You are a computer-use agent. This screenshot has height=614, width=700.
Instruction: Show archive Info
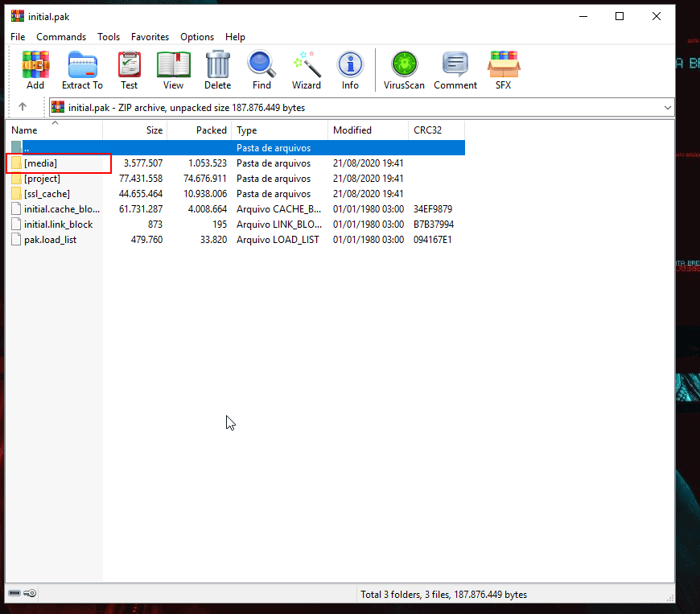350,70
